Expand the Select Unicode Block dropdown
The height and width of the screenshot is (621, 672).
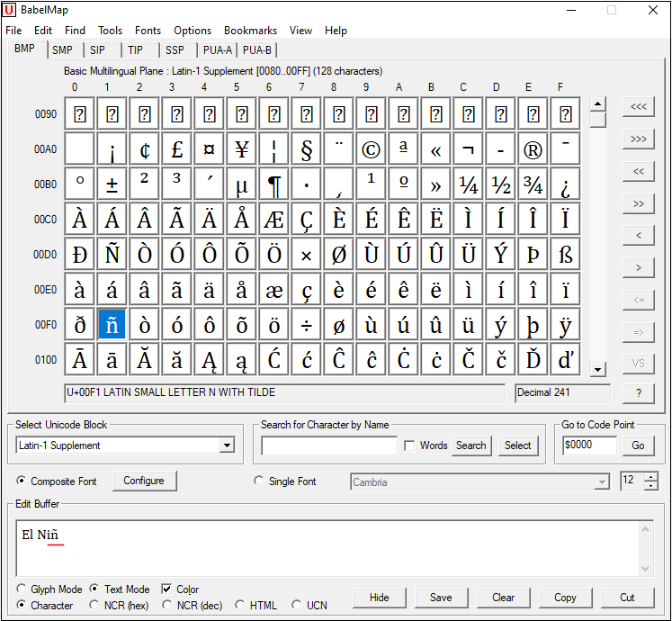227,445
